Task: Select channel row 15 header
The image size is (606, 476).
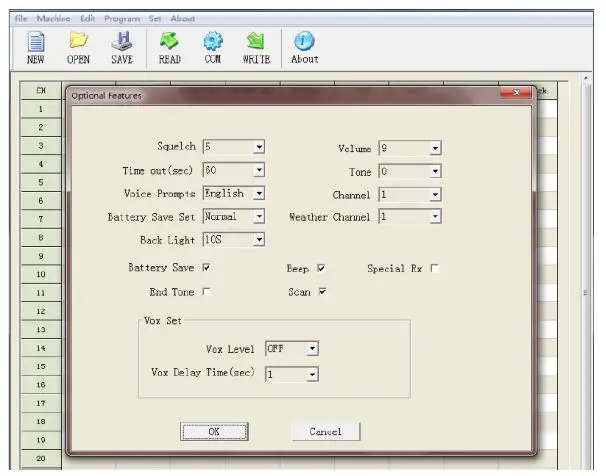Action: coord(41,366)
